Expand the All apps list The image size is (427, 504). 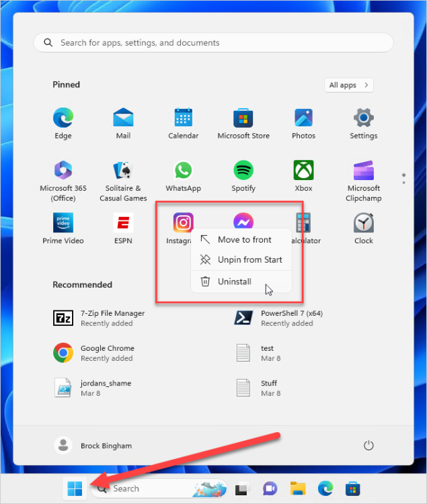(349, 85)
